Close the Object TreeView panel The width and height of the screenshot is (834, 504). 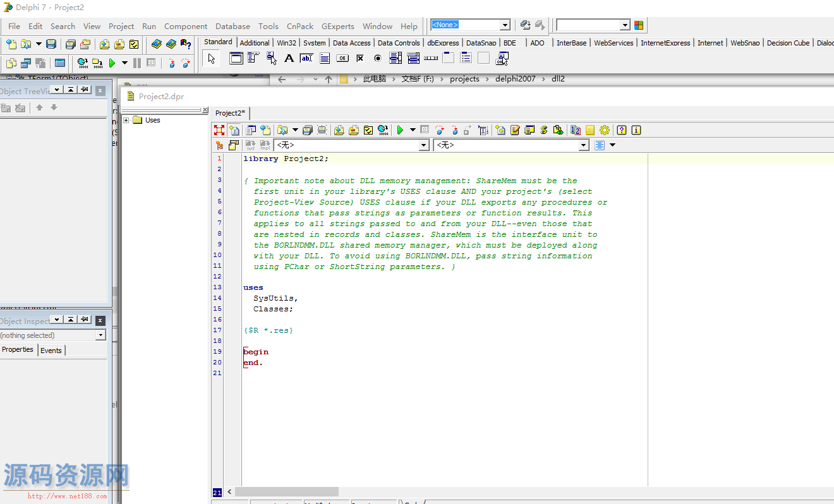tap(100, 90)
